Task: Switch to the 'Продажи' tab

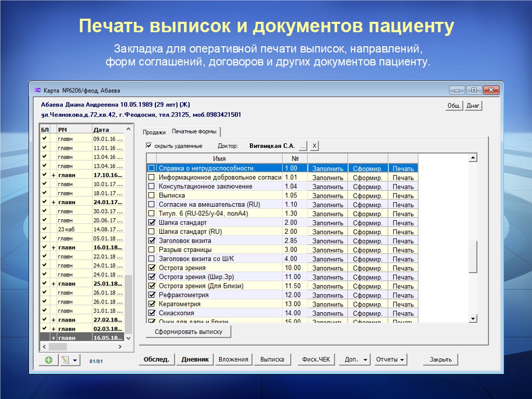Action: (154, 132)
